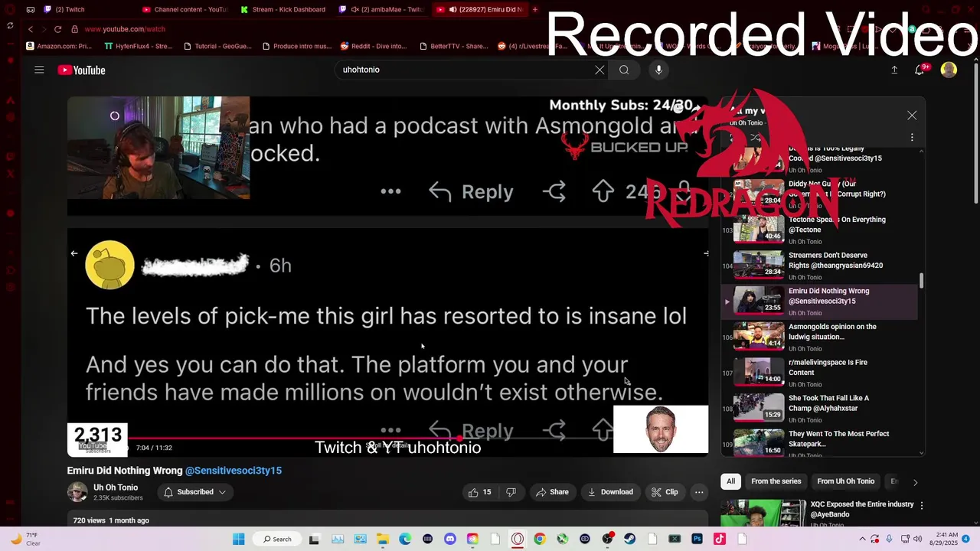The height and width of the screenshot is (551, 980).
Task: Share the video
Action: (552, 492)
